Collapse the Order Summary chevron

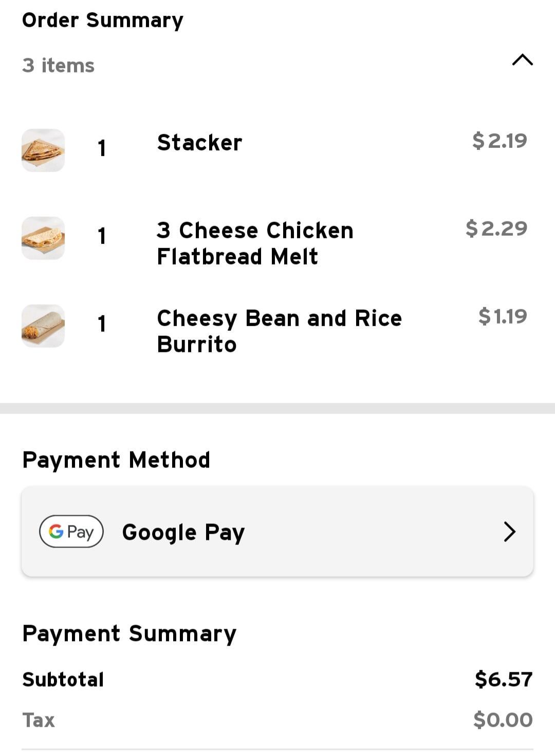coord(522,60)
